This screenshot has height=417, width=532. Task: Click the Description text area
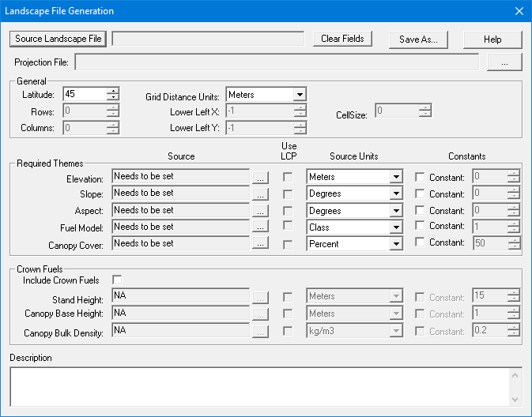(260, 387)
